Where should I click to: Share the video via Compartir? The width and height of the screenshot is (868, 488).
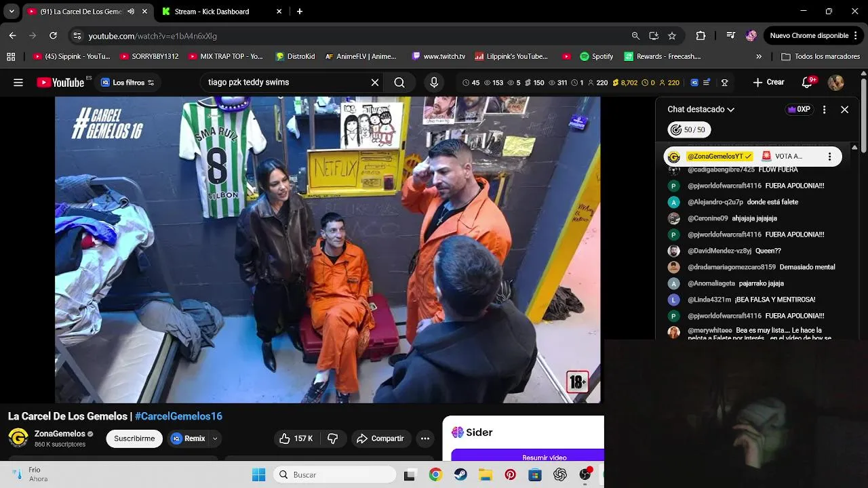pos(380,439)
